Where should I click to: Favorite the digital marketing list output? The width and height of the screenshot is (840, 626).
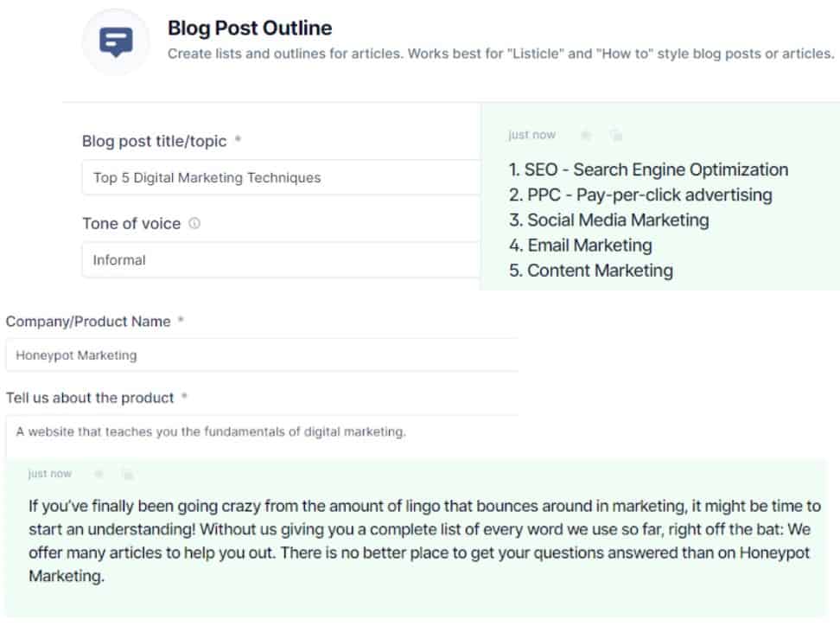586,135
